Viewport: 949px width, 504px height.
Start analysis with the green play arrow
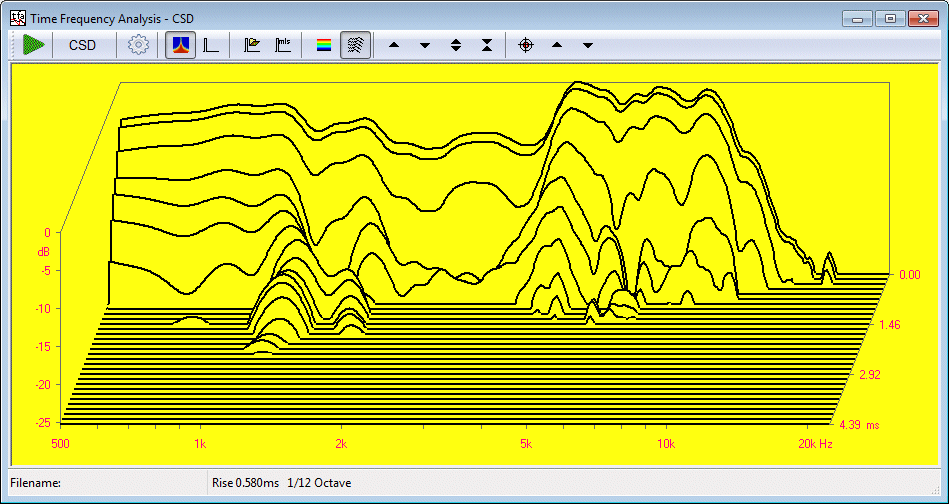(34, 45)
